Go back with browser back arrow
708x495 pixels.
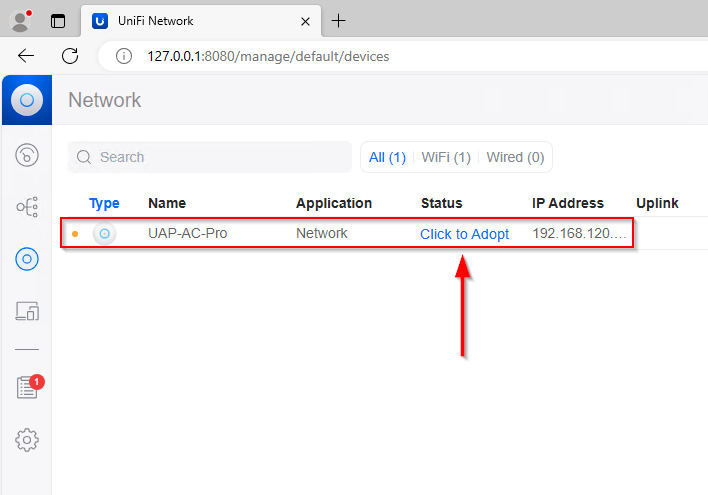click(26, 56)
